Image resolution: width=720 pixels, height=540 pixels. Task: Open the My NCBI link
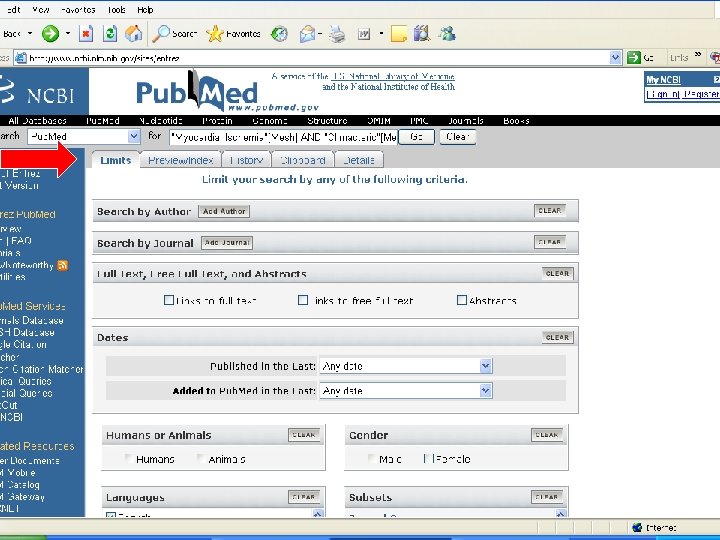click(663, 80)
